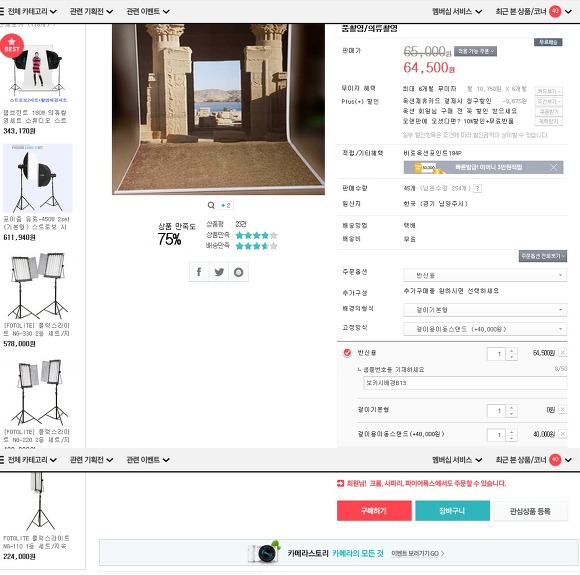Open the 배경의형식 dropdown
Viewport: 580px width, 575px height.
point(485,309)
